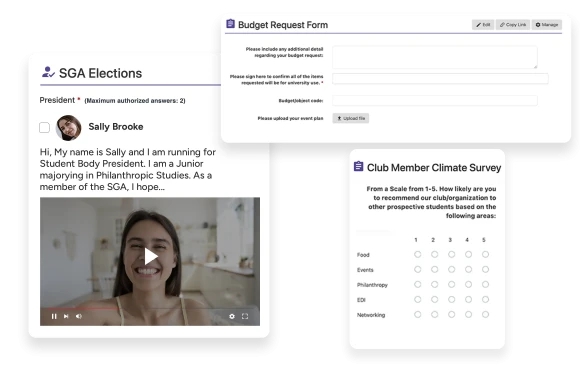Select rating 4 for Events
This screenshot has height=380, width=580.
(469, 269)
